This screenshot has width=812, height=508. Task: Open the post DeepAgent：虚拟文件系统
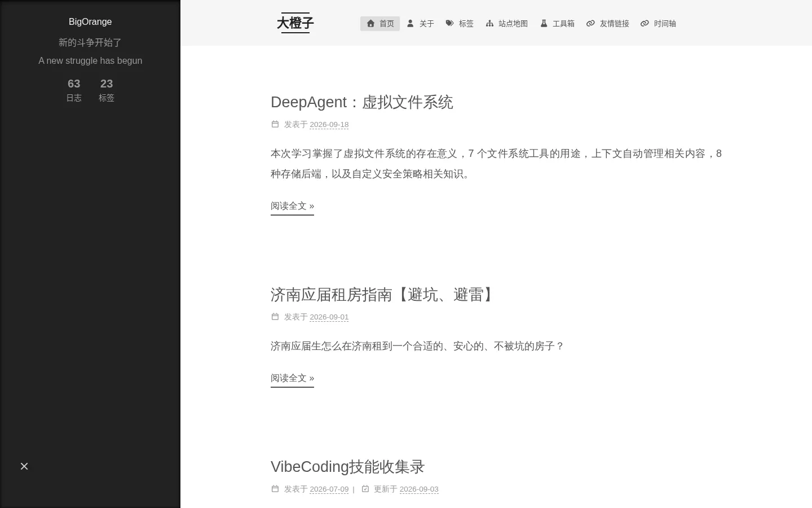[x=361, y=102]
